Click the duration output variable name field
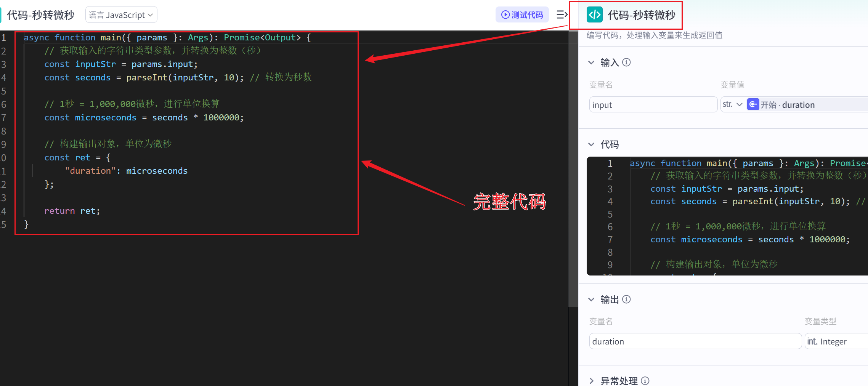 point(695,341)
